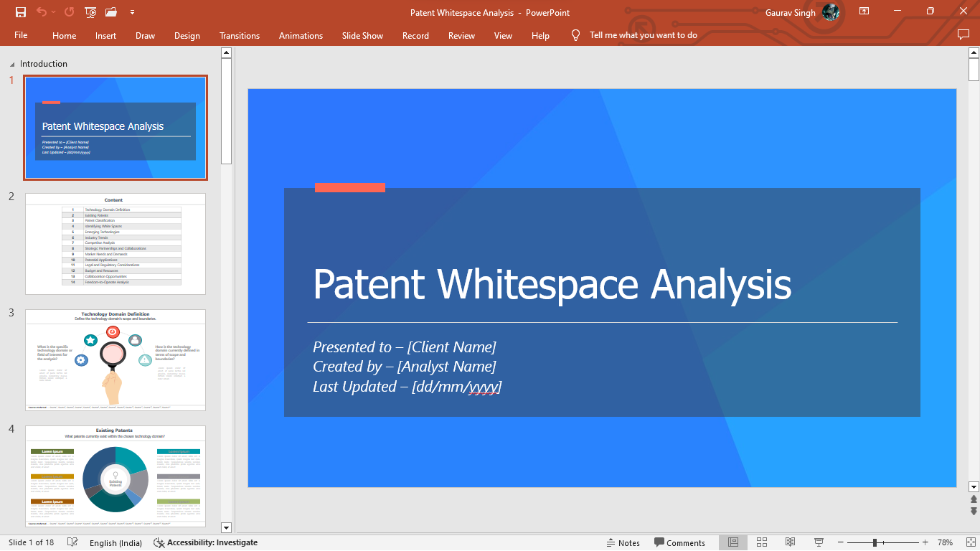The width and height of the screenshot is (980, 551).
Task: Click the zoom slider handle
Action: coord(875,542)
